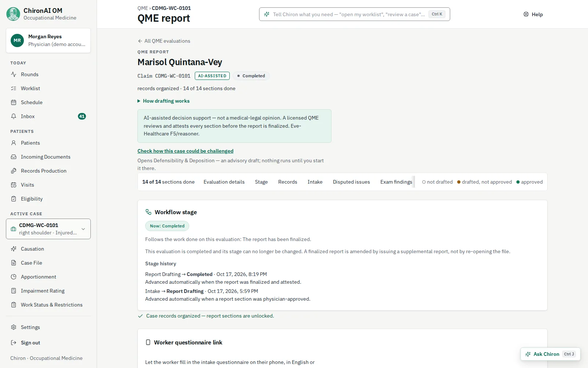This screenshot has width=588, height=368.
Task: Click the phone icon beside Worker questionnaire link
Action: (x=148, y=342)
